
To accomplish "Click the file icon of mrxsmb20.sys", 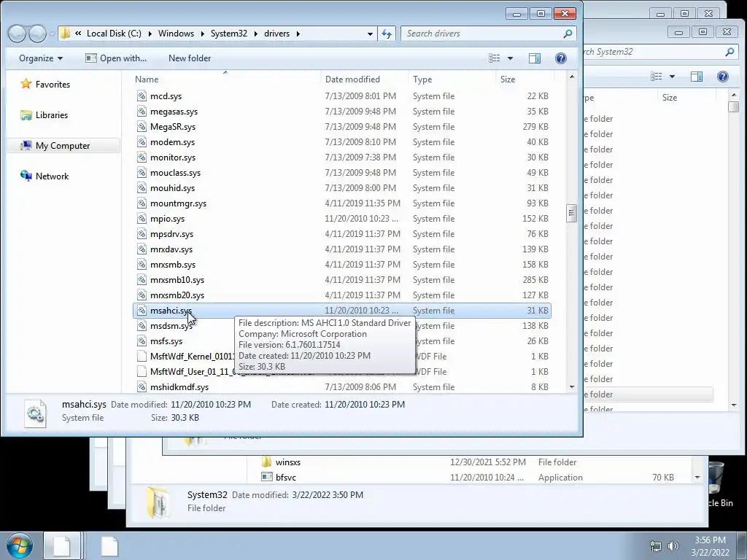I will click(142, 295).
